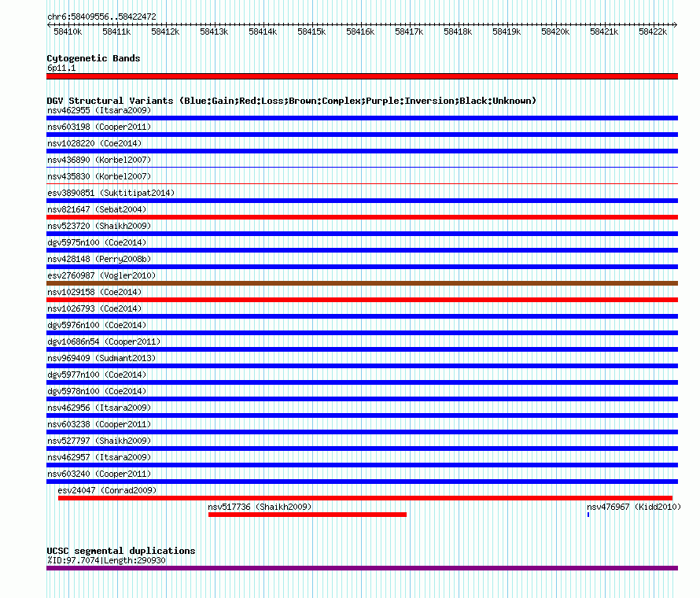Click nsv517736 (Shaikh2009) label
Image resolution: width=700 pixels, height=598 pixels.
click(x=260, y=507)
